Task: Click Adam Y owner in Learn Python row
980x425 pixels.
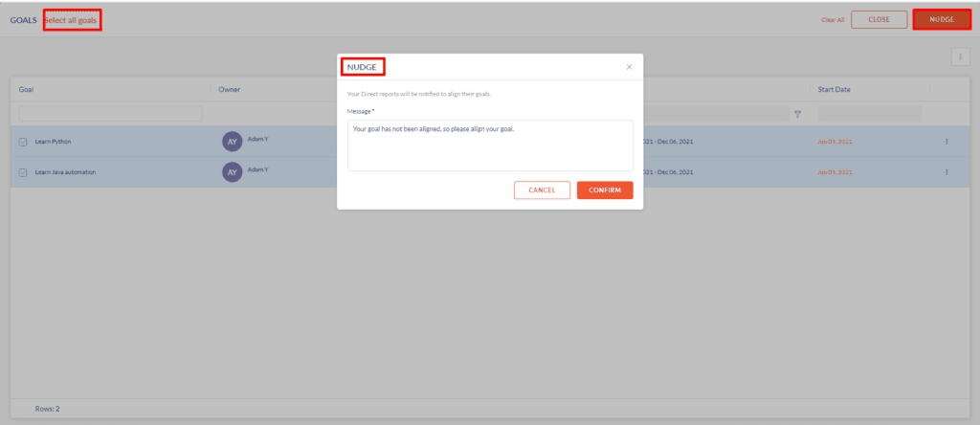Action: [257, 139]
